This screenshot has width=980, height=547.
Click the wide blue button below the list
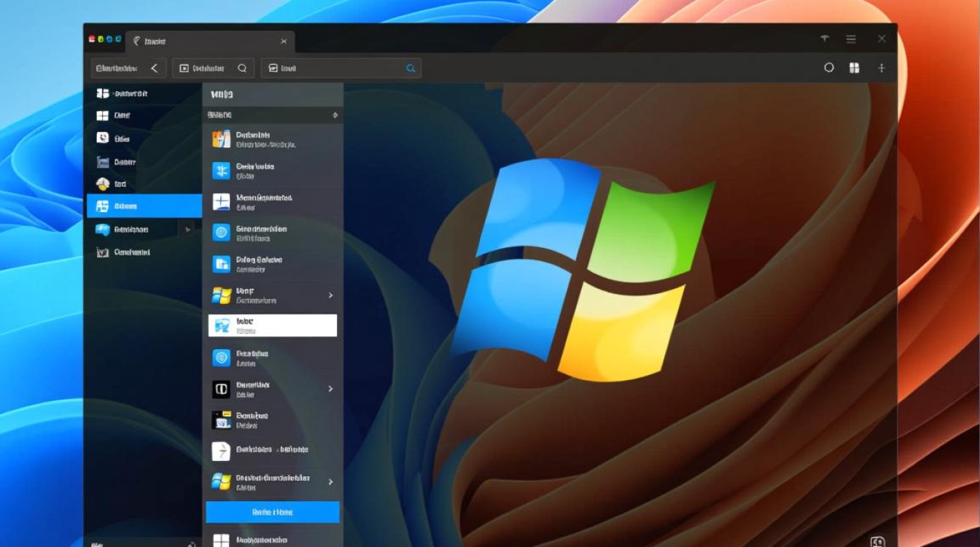pos(272,512)
